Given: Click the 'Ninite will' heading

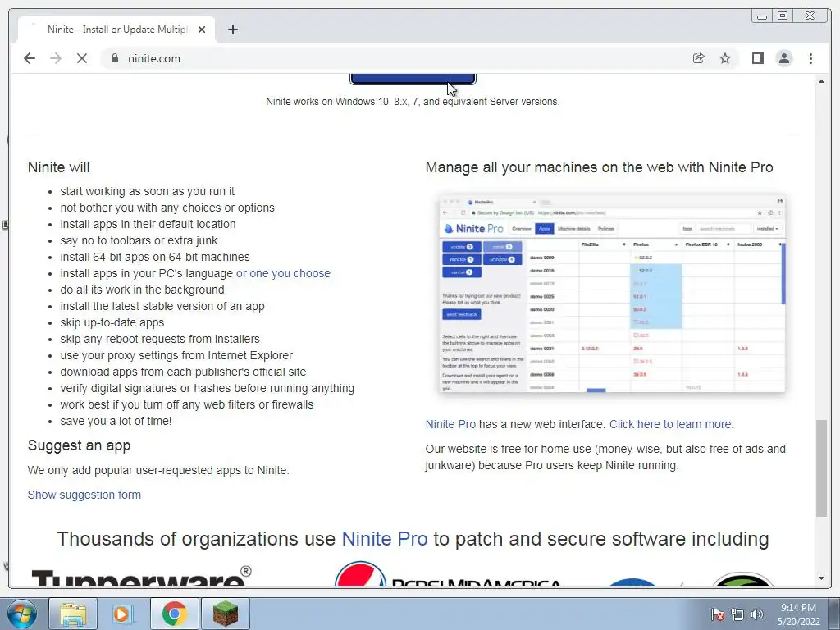Looking at the screenshot, I should (x=59, y=167).
